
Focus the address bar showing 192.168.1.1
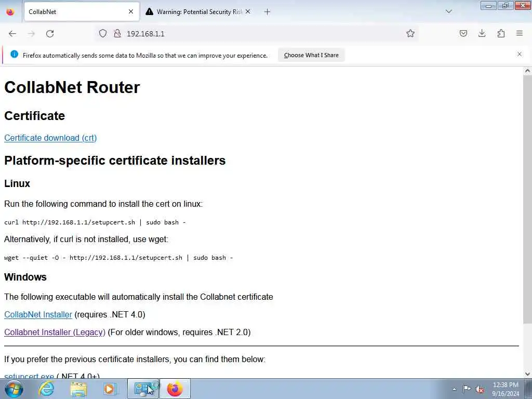coord(258,34)
